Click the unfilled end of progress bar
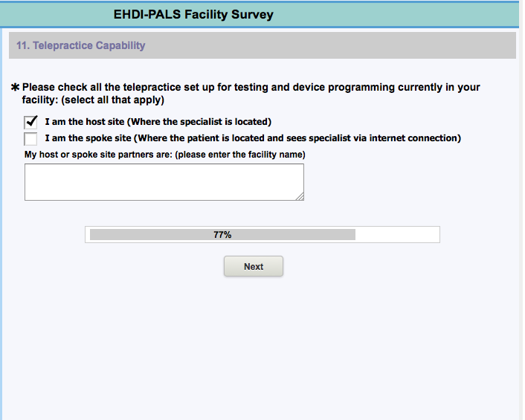This screenshot has width=525, height=420. click(x=398, y=235)
